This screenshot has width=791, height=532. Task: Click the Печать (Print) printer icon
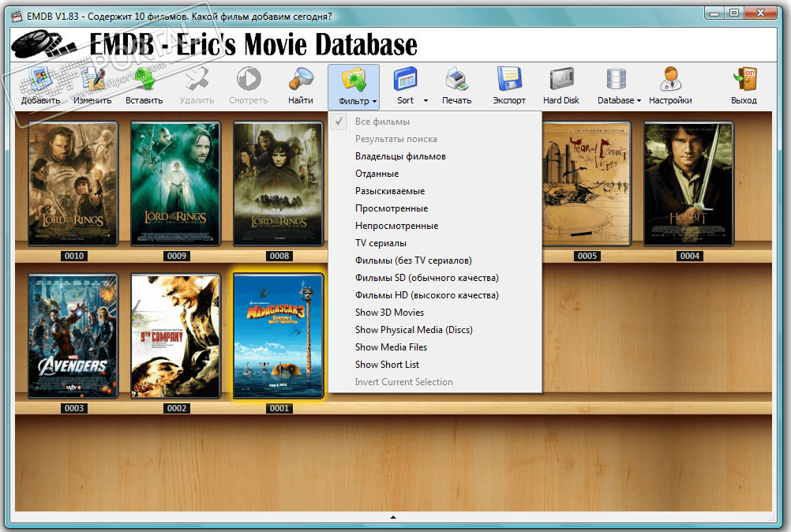pos(457,80)
